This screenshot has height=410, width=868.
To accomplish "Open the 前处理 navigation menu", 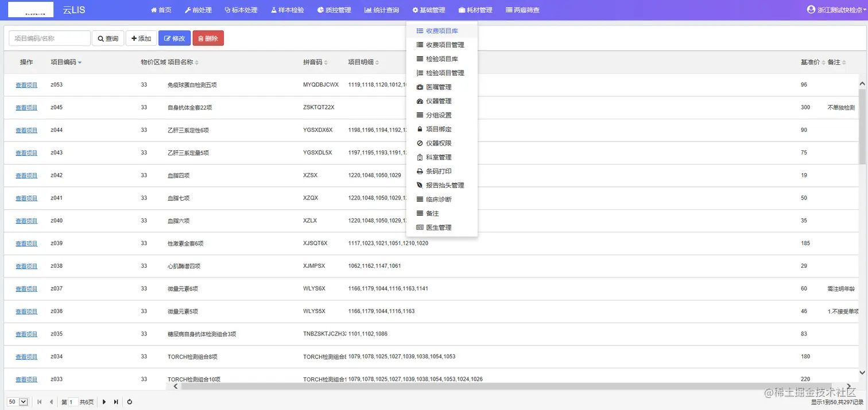I will [198, 10].
